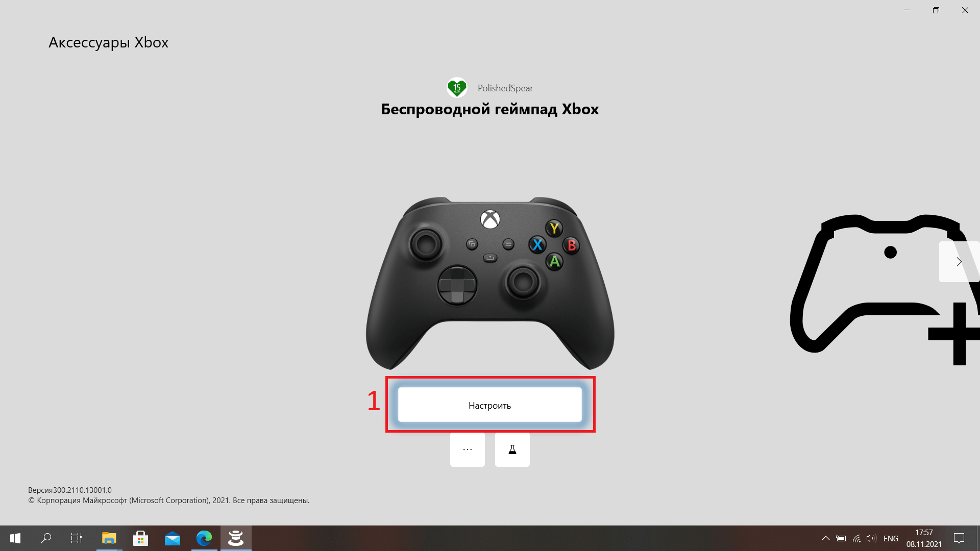Click the search icon in taskbar
Viewport: 980px width, 551px height.
[46, 538]
